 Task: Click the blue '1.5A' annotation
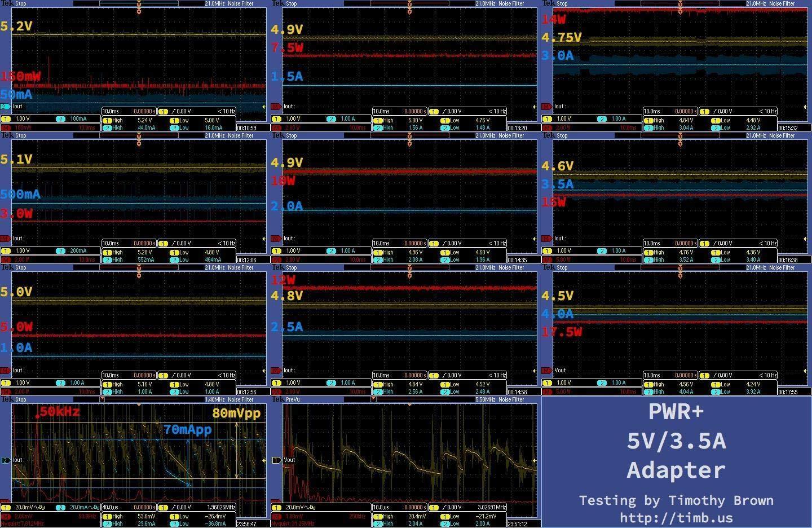(287, 76)
